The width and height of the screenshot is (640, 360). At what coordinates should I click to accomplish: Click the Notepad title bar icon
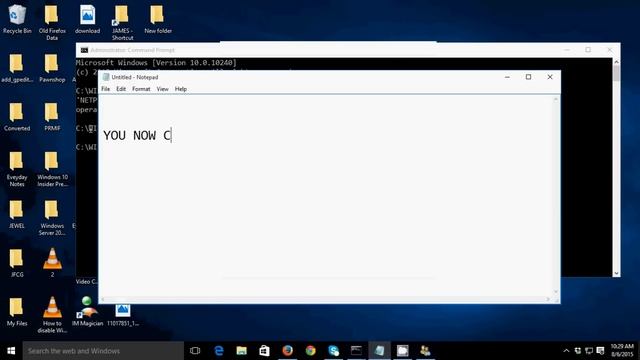click(106, 77)
